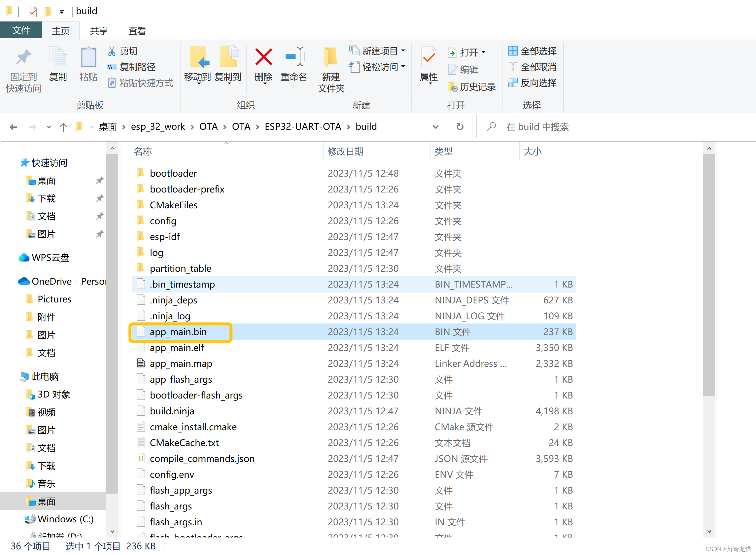756x555 pixels.
Task: Click the file list scroll down arrow
Action: [709, 531]
